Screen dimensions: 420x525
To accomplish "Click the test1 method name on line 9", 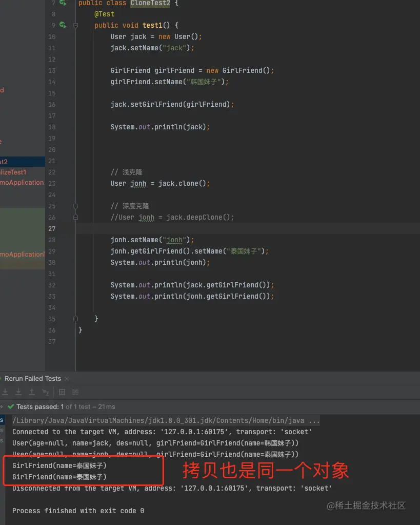I will (x=152, y=26).
